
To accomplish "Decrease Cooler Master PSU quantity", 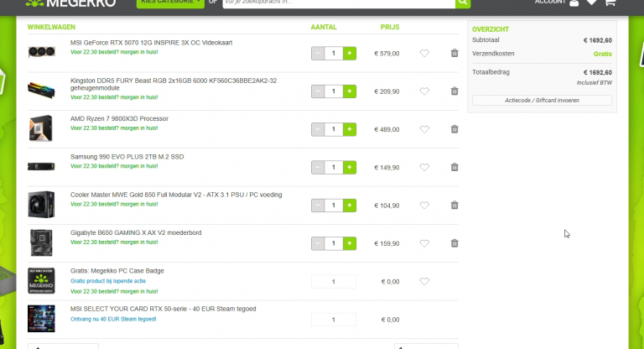I will coord(318,206).
